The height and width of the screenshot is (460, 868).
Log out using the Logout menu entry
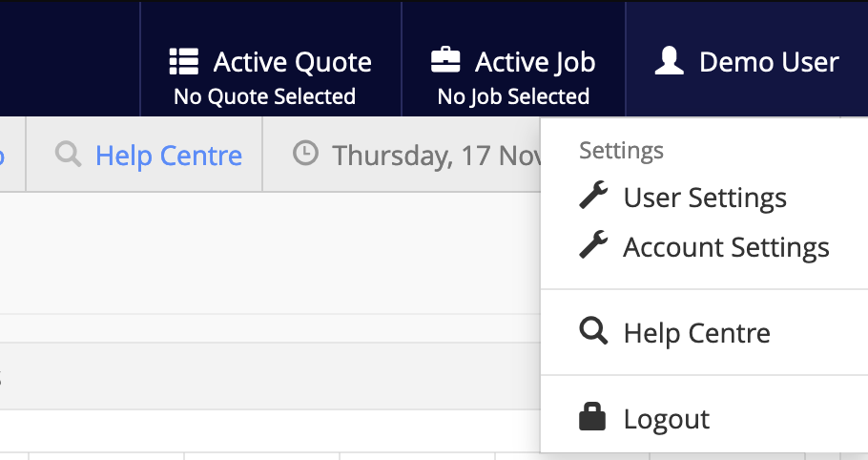[666, 419]
